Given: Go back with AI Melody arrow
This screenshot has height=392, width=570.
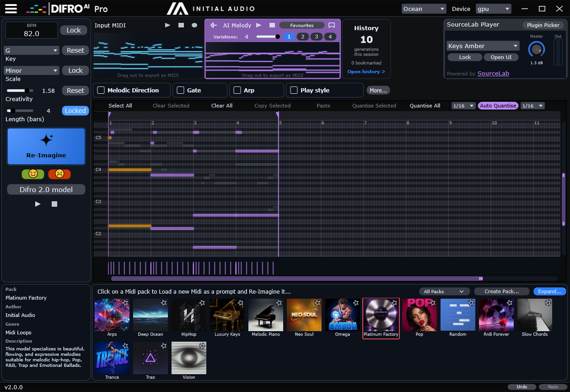Looking at the screenshot, I should pyautogui.click(x=213, y=25).
